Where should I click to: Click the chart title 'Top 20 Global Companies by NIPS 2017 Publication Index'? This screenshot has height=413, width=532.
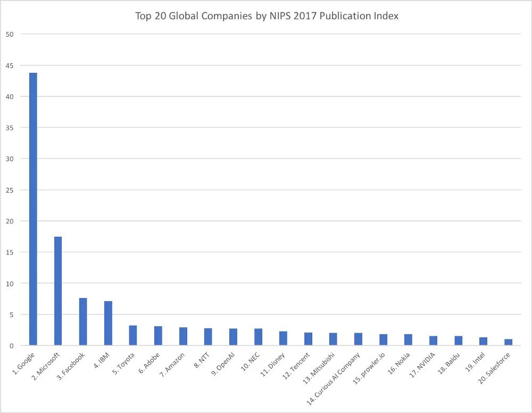coord(267,16)
